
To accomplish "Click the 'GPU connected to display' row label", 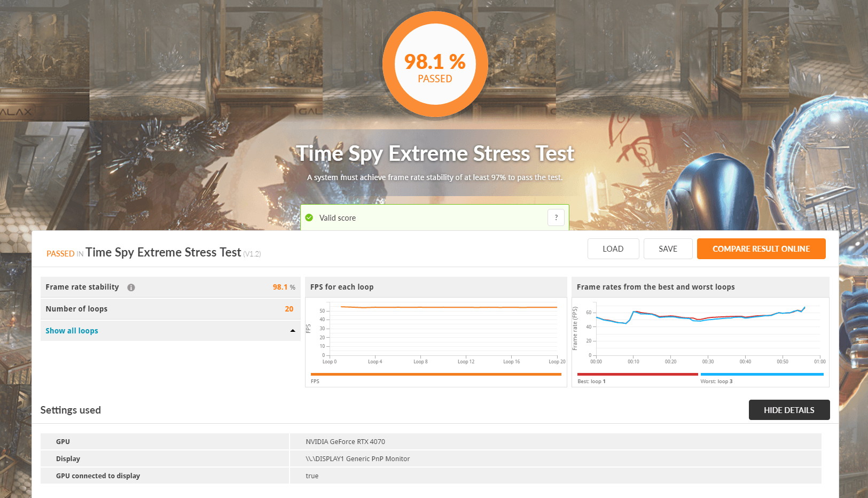I will pos(98,476).
